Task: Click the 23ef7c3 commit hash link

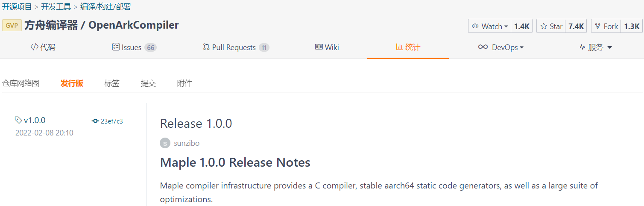Action: click(111, 121)
